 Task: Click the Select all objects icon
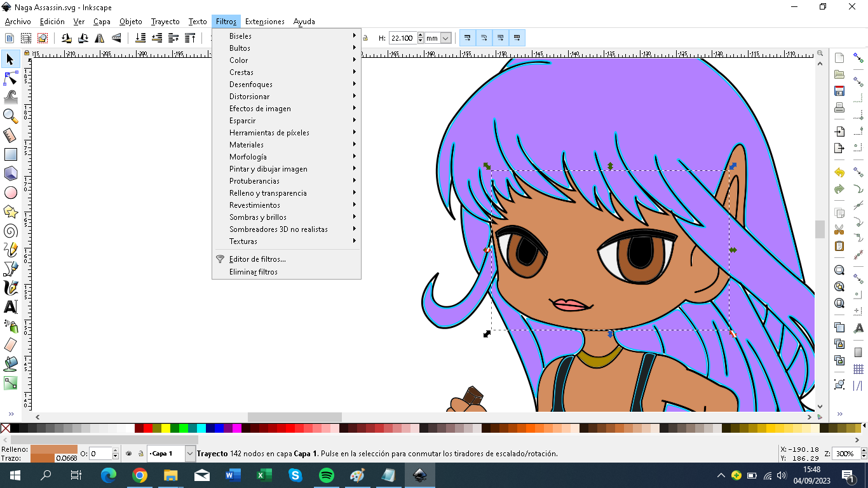[x=10, y=38]
